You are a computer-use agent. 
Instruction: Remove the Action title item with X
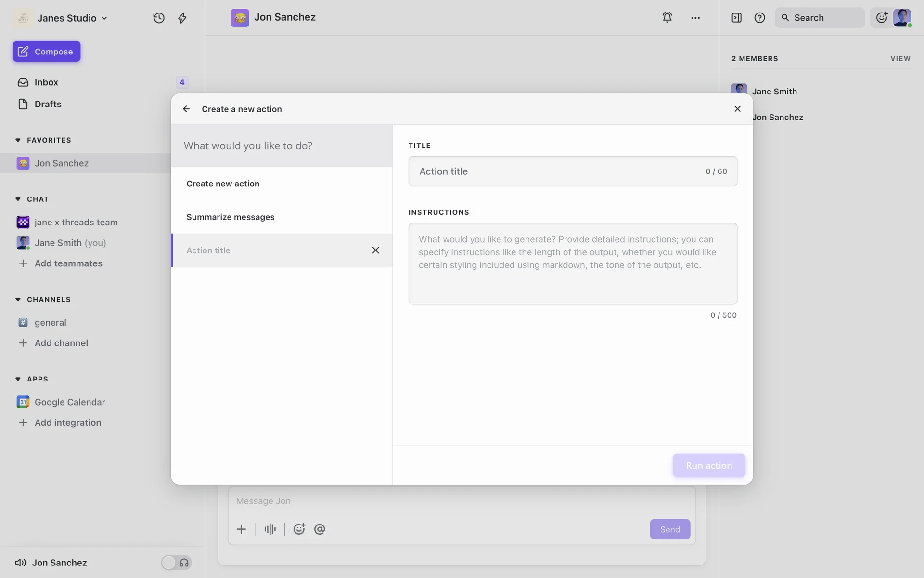coord(375,250)
